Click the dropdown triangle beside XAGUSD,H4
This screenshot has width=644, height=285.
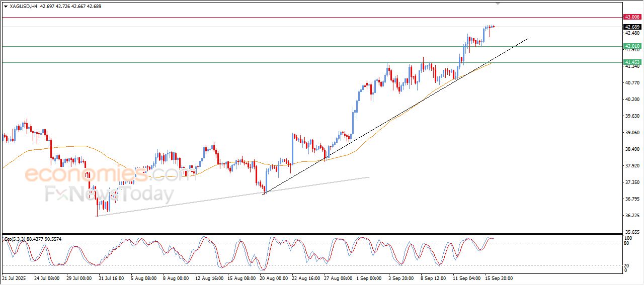[x=6, y=7]
